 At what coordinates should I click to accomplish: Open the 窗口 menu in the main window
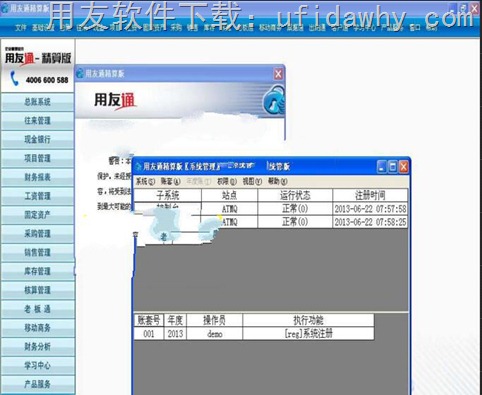click(x=414, y=28)
